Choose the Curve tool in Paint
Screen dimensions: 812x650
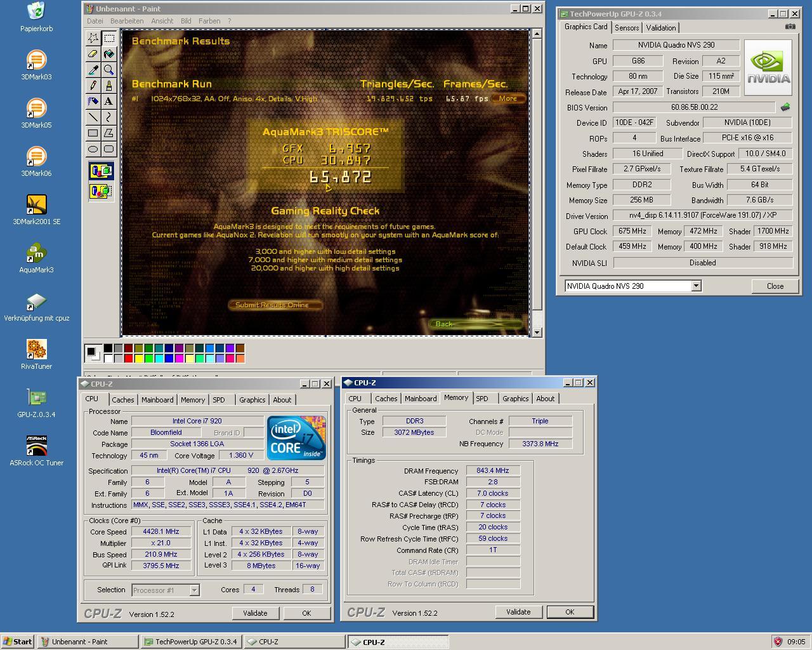[109, 117]
